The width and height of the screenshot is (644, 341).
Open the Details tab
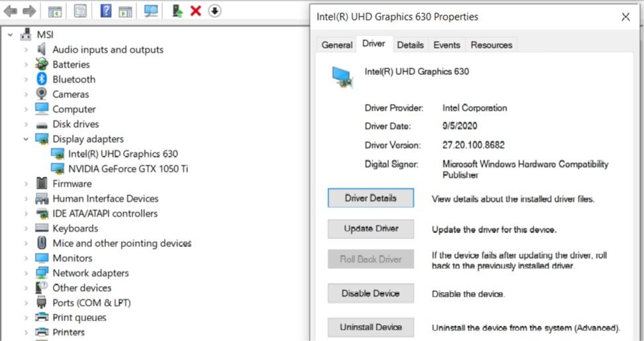[410, 45]
